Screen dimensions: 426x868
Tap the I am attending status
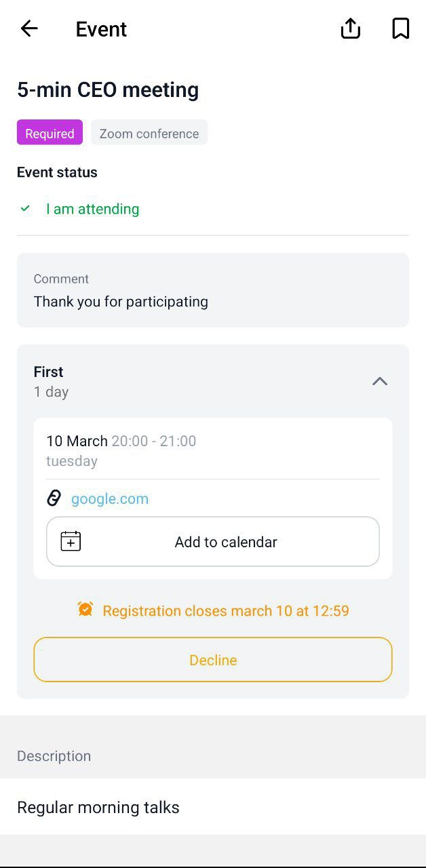coord(92,209)
